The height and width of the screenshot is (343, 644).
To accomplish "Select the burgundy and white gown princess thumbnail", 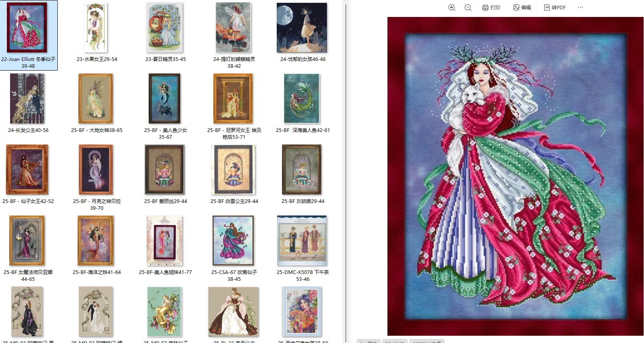I will click(234, 312).
